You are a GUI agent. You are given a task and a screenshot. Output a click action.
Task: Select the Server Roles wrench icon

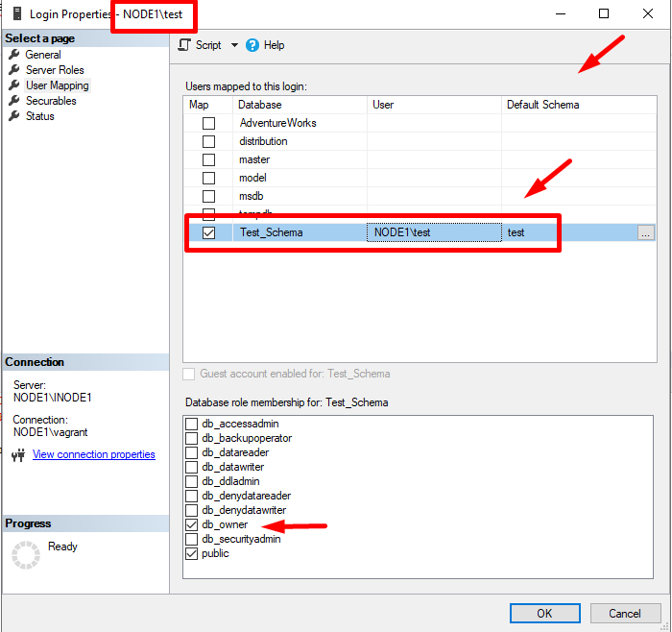click(x=14, y=70)
